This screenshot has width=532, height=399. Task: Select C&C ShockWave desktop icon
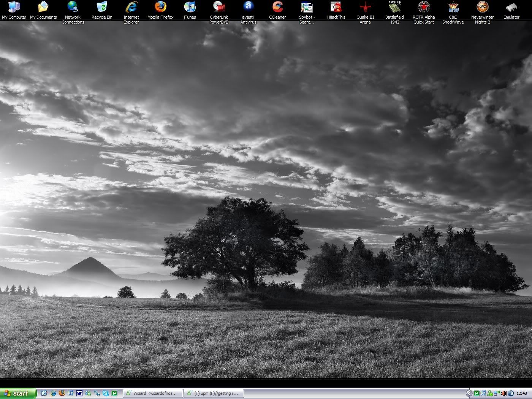click(x=453, y=13)
